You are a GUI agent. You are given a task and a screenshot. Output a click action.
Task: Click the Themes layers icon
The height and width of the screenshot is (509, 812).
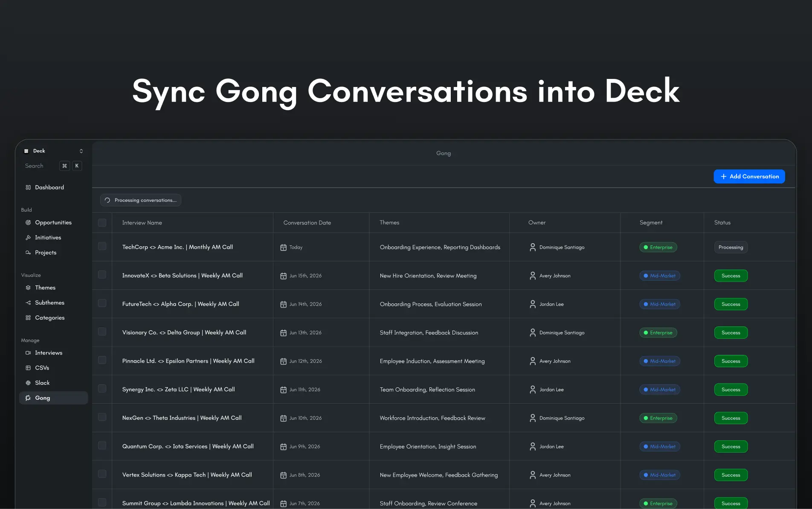tap(28, 288)
